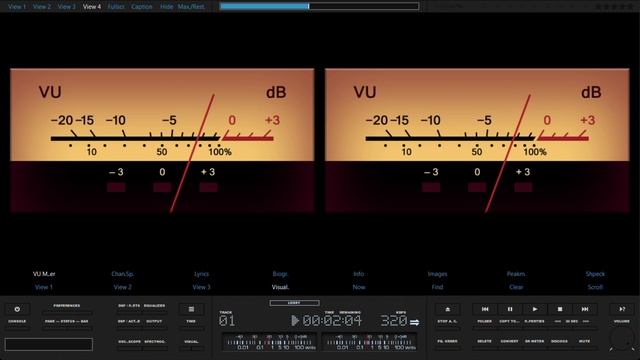Click the play indicator beside the timer
This screenshot has width=640, height=360.
point(295,320)
